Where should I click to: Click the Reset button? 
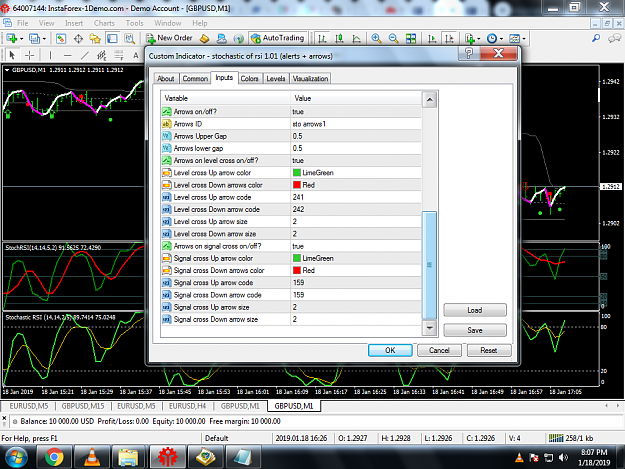click(488, 350)
